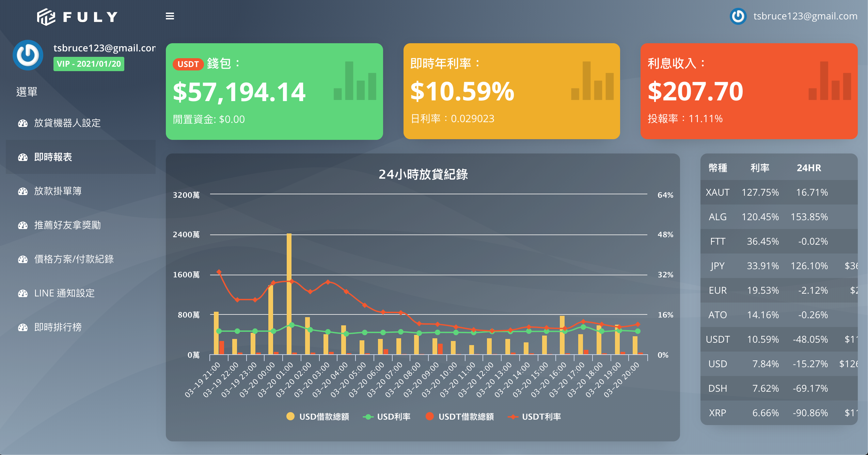Open the hamburger menu
The width and height of the screenshot is (868, 455).
tap(170, 16)
